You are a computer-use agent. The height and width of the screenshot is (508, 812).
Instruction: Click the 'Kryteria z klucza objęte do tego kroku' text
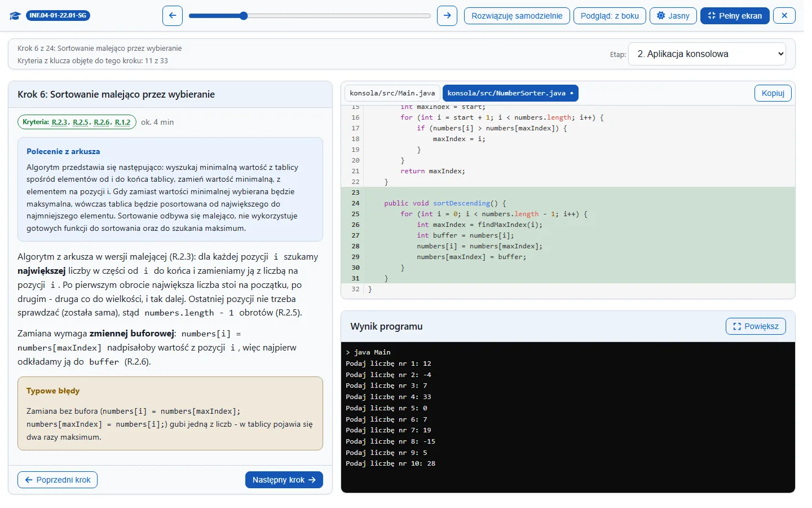tap(92, 61)
